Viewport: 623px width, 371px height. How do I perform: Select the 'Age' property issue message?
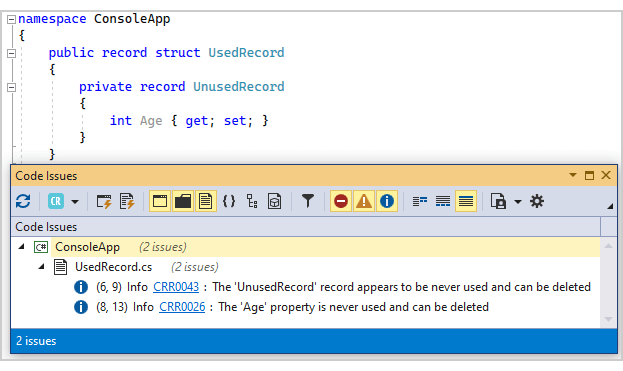(354, 307)
